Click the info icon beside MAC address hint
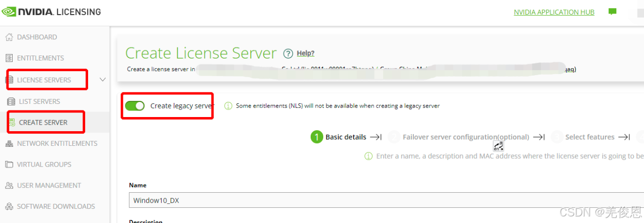 [369, 156]
